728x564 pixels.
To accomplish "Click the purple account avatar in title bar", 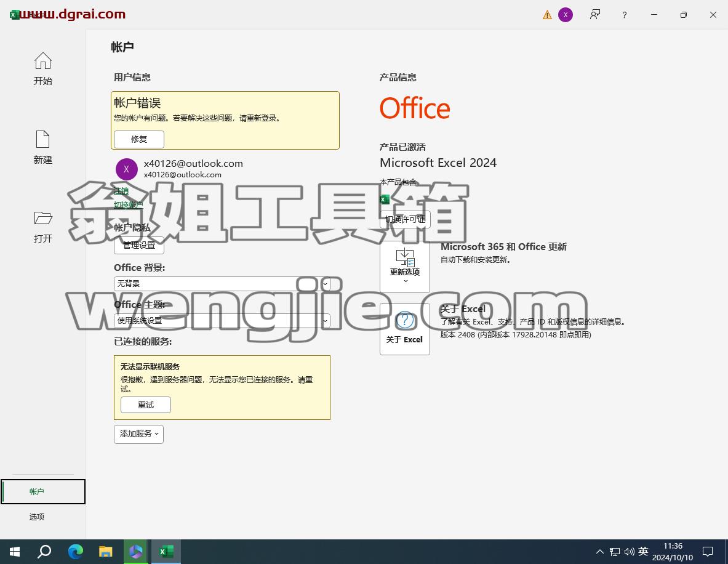I will click(x=565, y=15).
